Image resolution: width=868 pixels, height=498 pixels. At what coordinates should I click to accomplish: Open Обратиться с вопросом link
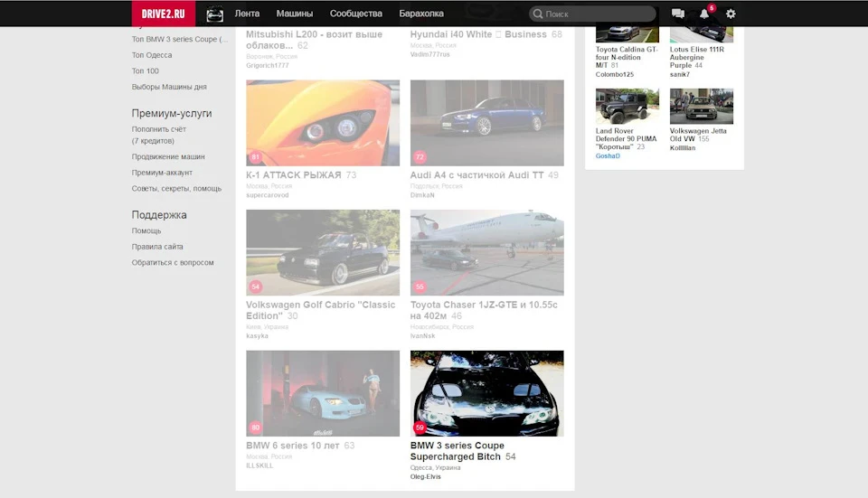pyautogui.click(x=173, y=263)
